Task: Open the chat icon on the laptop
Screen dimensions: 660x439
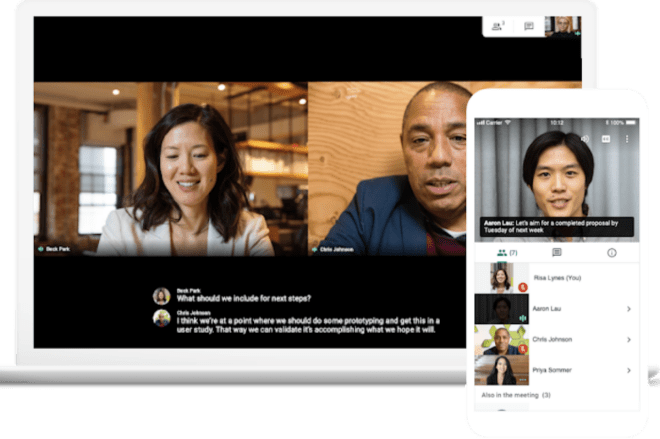Action: click(529, 26)
